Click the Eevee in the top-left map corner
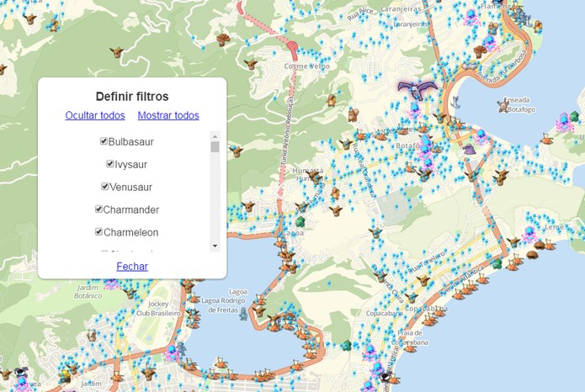Screen dimensions: 585x392 click(x=29, y=19)
